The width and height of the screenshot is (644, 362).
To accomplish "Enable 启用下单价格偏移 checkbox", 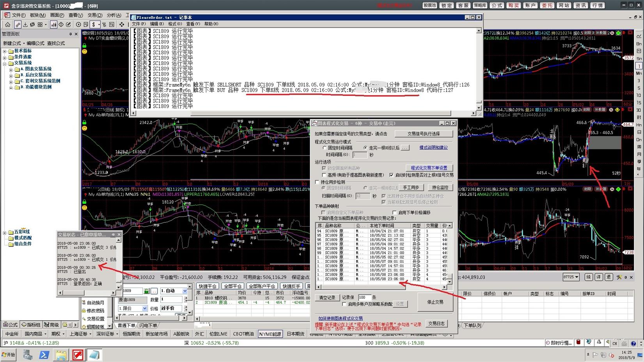I will coord(394,213).
